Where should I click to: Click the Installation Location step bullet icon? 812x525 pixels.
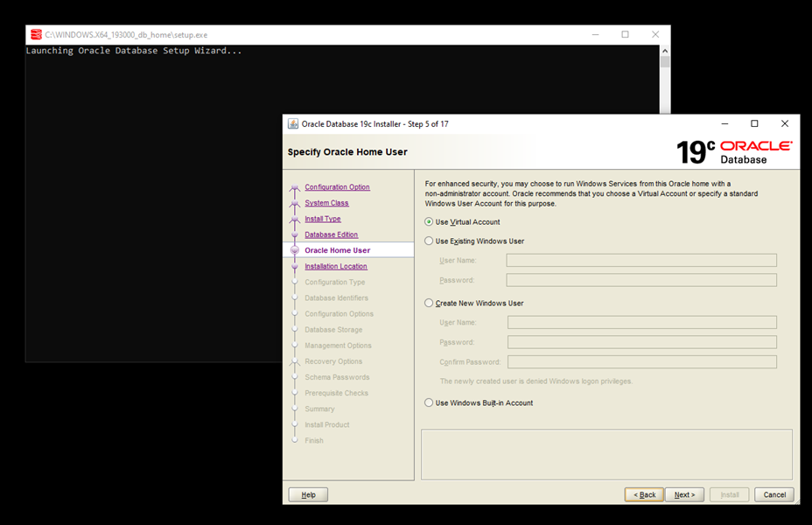[x=295, y=266]
